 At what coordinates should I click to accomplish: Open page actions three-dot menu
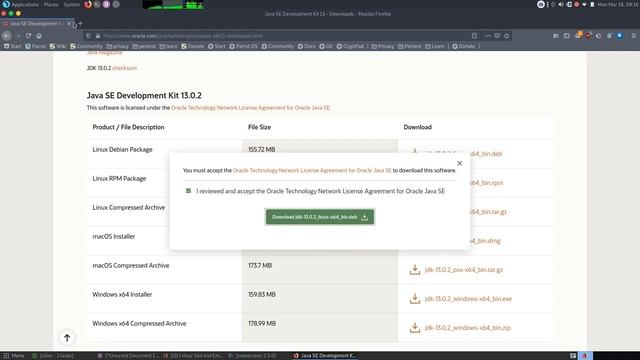click(487, 36)
